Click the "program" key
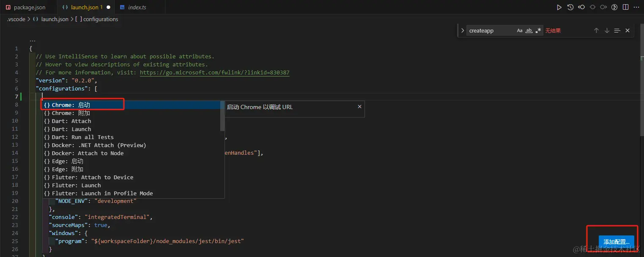Screen dimensions: 644x257 coord(70,241)
